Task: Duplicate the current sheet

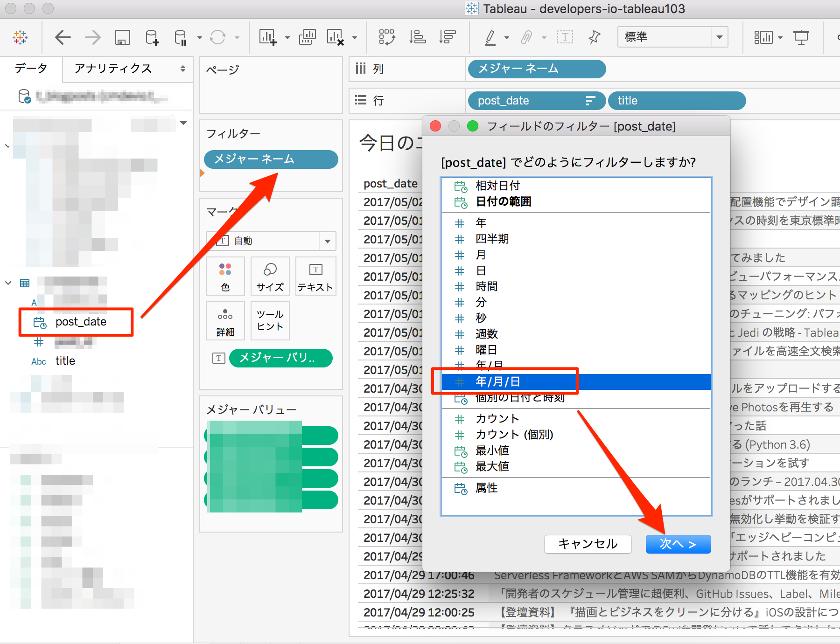Action: pyautogui.click(x=307, y=37)
